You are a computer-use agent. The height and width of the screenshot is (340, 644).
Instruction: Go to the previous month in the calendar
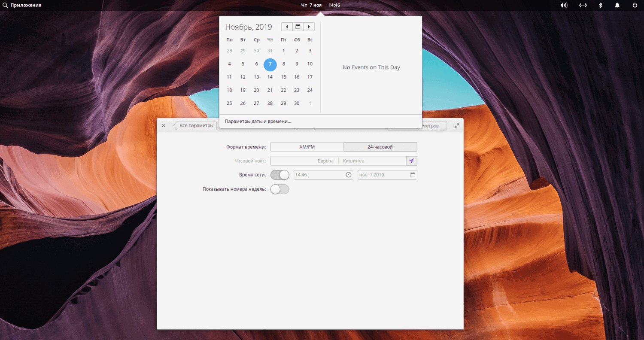287,27
